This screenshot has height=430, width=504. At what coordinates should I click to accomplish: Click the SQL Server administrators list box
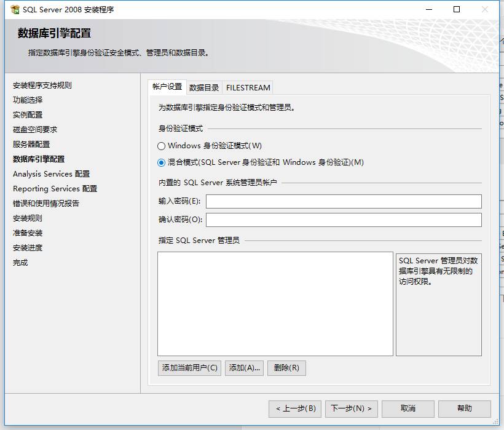pos(275,303)
